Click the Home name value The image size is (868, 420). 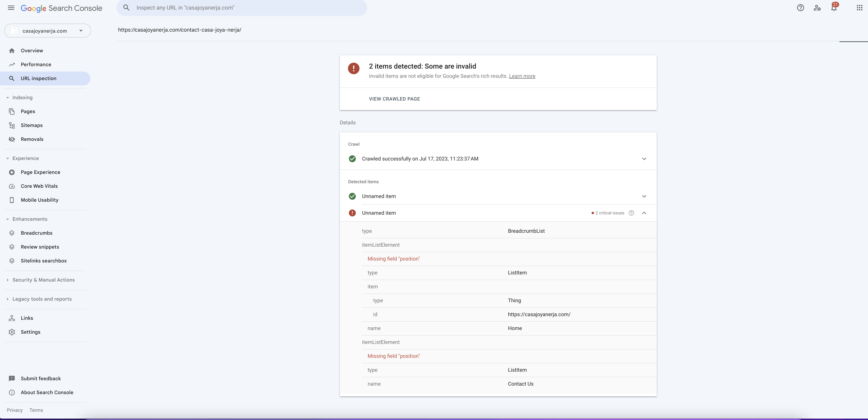pyautogui.click(x=515, y=328)
